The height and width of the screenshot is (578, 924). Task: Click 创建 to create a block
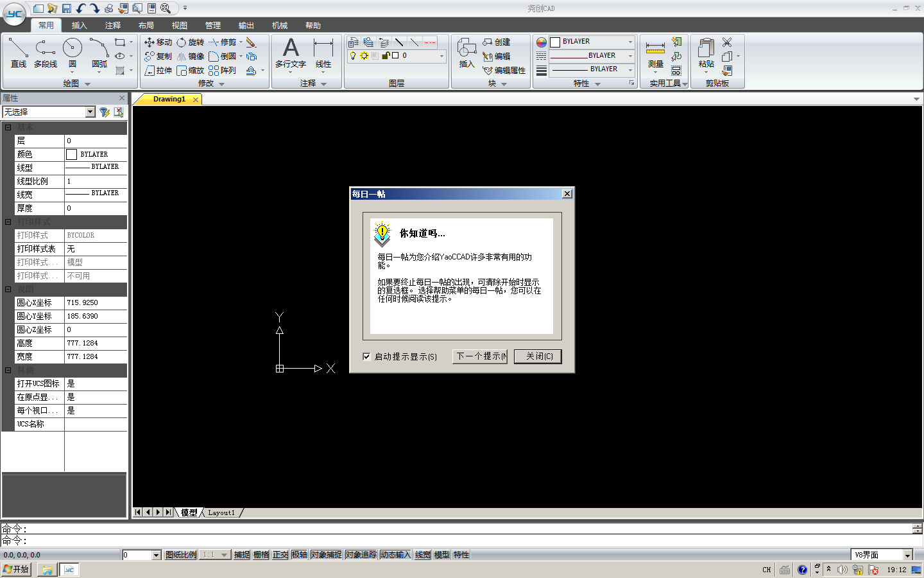[x=496, y=42]
